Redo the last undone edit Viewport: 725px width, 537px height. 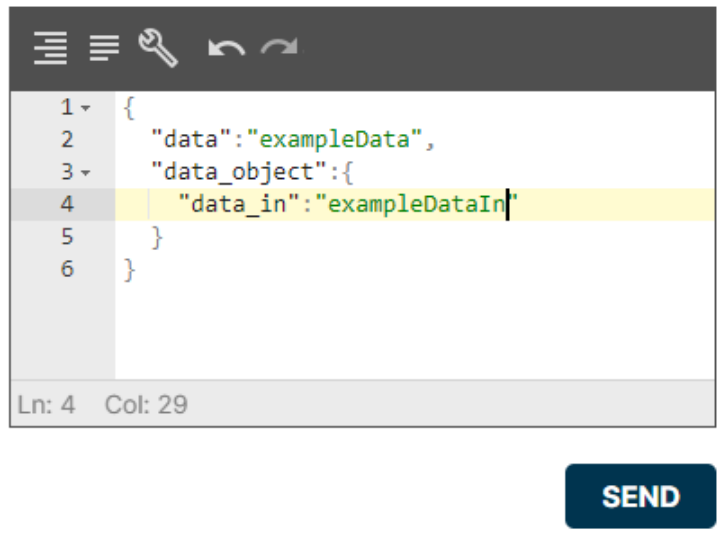(279, 48)
